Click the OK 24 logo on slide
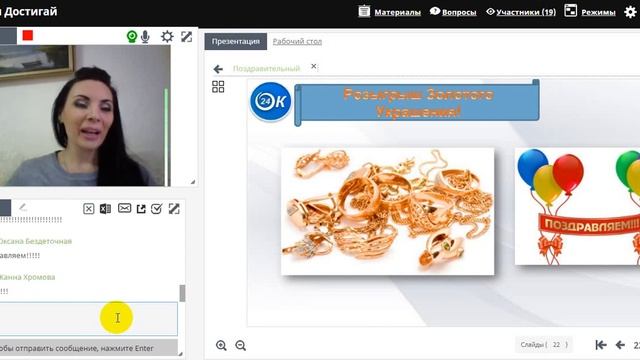The image size is (640, 360). pyautogui.click(x=270, y=101)
